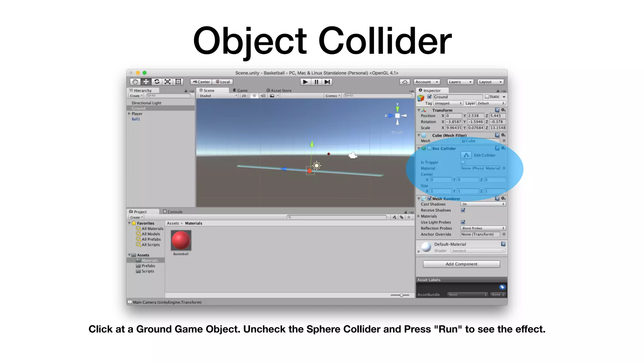The width and height of the screenshot is (644, 362).
Task: Expand the Materials property foldout
Action: pyautogui.click(x=419, y=216)
